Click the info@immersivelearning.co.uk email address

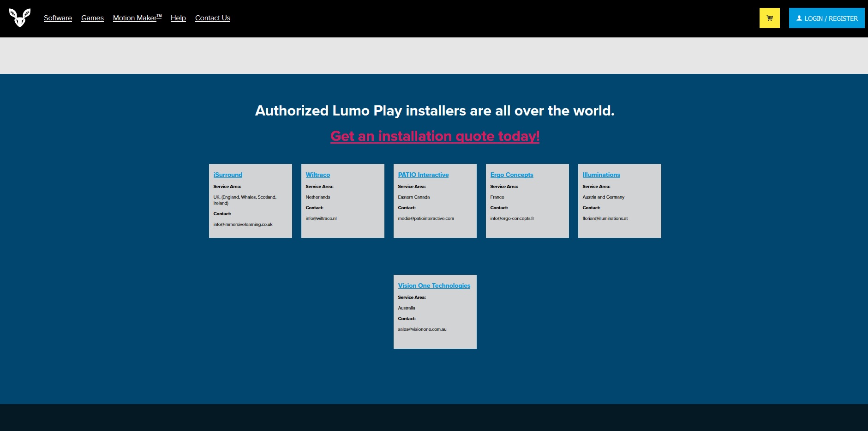[x=243, y=225]
